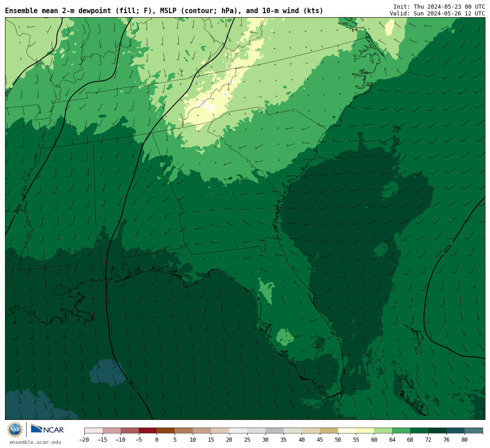
Task: Pick the dark green 68 to 72 swatch
Action: tap(419, 431)
